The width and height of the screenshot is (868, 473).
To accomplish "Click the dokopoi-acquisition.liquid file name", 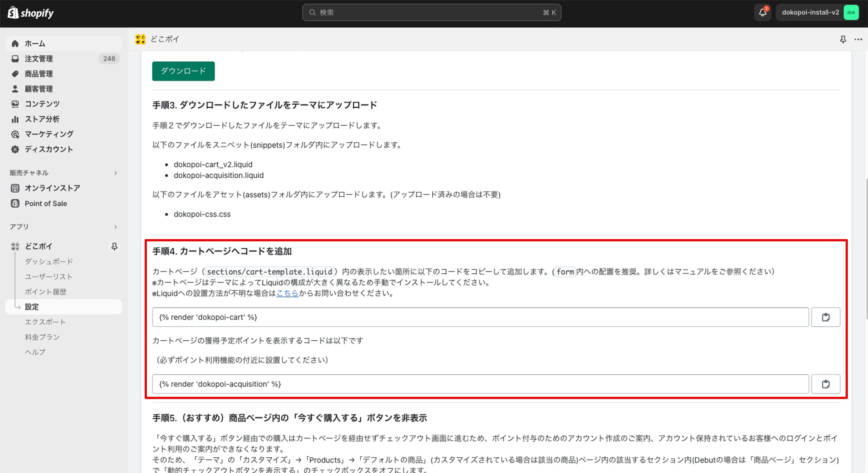I will (x=219, y=175).
